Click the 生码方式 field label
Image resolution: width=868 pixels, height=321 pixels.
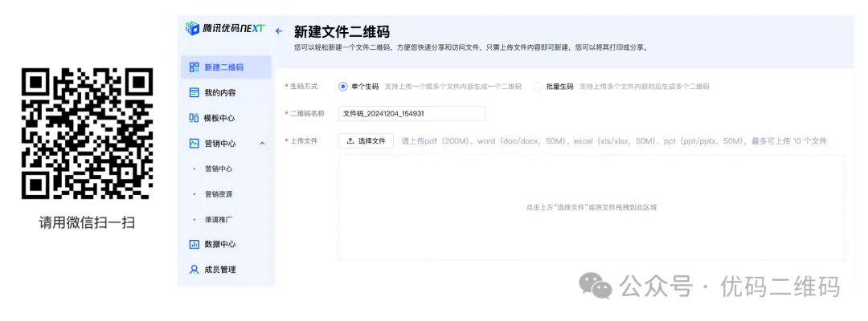[x=303, y=87]
